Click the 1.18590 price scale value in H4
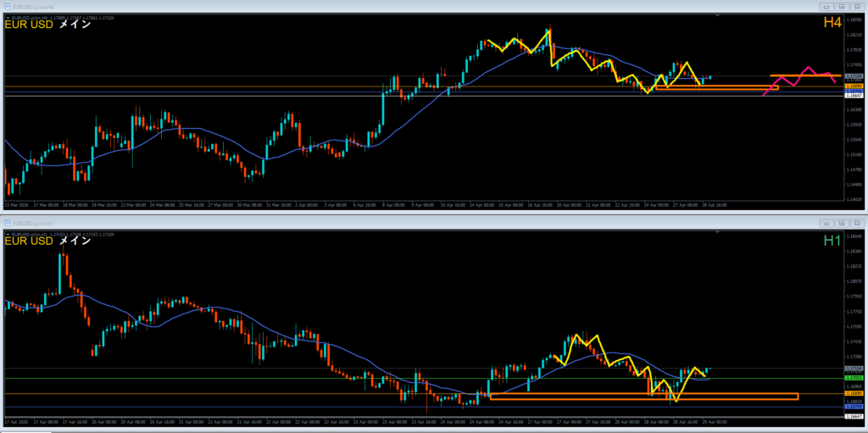This screenshot has width=868, height=433. [x=853, y=20]
